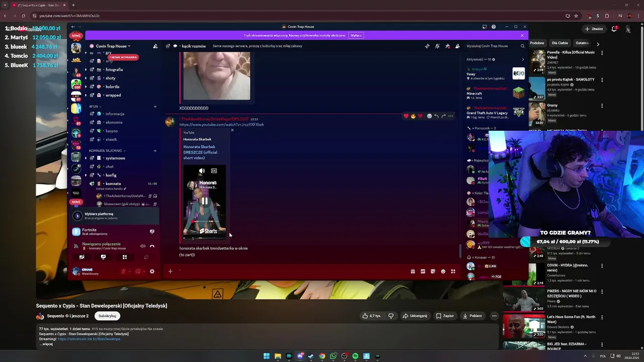Open Discord user settings gear icon
The width and height of the screenshot is (644, 362).
click(x=152, y=271)
